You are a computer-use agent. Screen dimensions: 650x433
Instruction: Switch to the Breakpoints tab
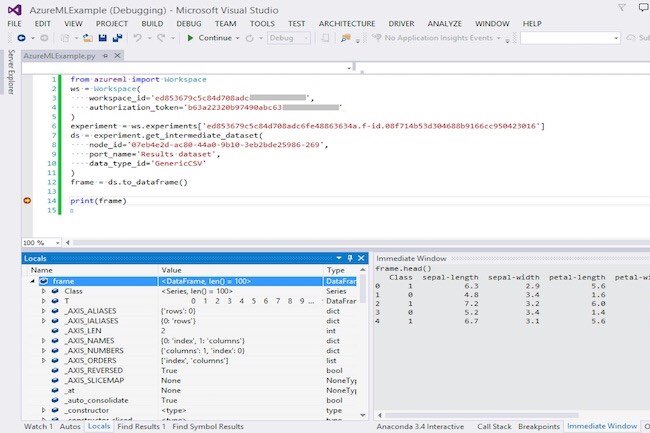[539, 426]
